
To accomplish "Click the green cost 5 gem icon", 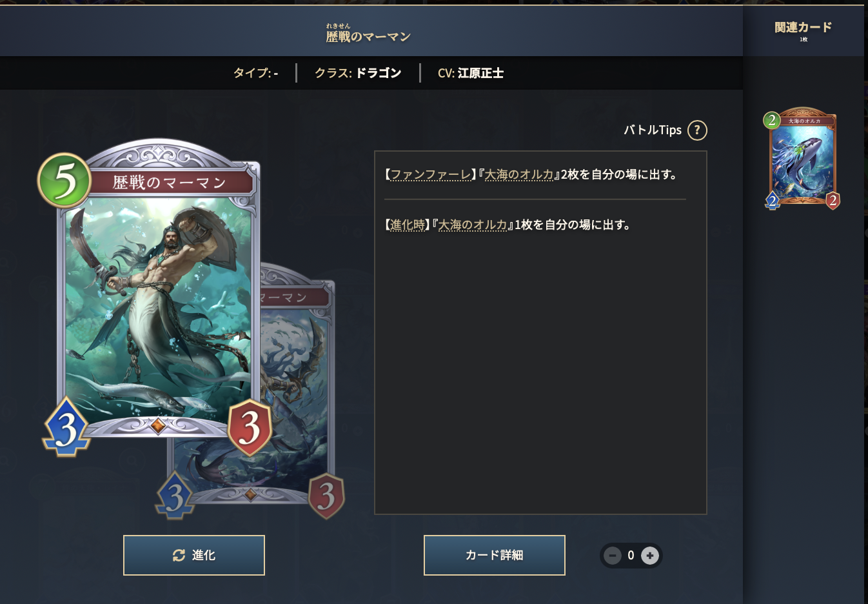I will 64,180.
